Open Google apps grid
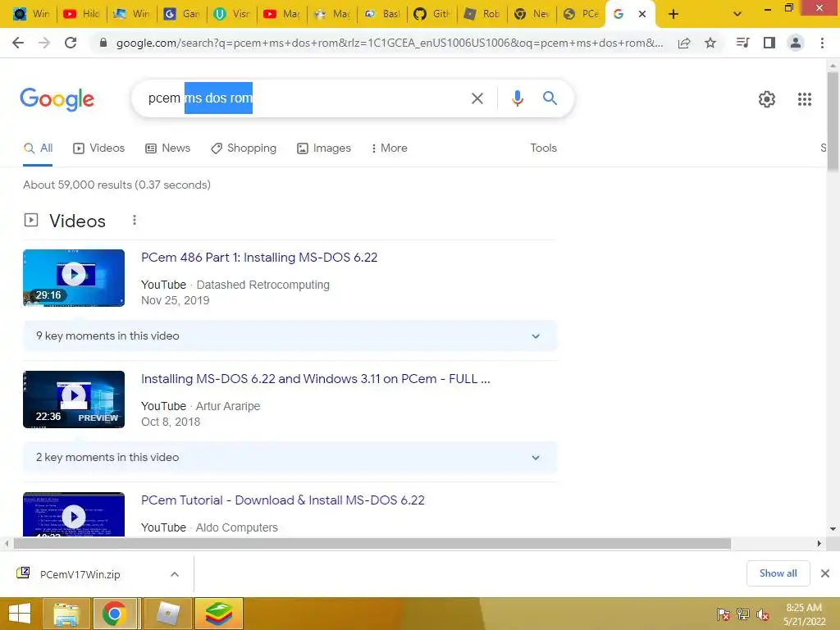 805,99
